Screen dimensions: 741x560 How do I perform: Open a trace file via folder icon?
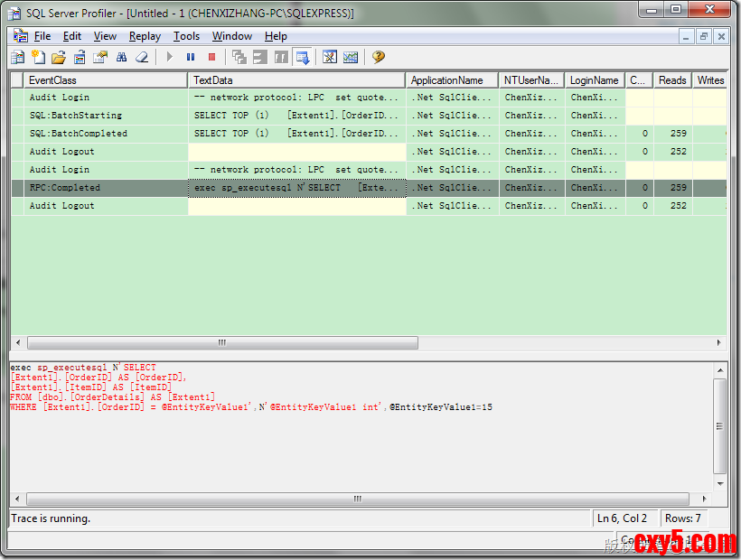point(59,57)
